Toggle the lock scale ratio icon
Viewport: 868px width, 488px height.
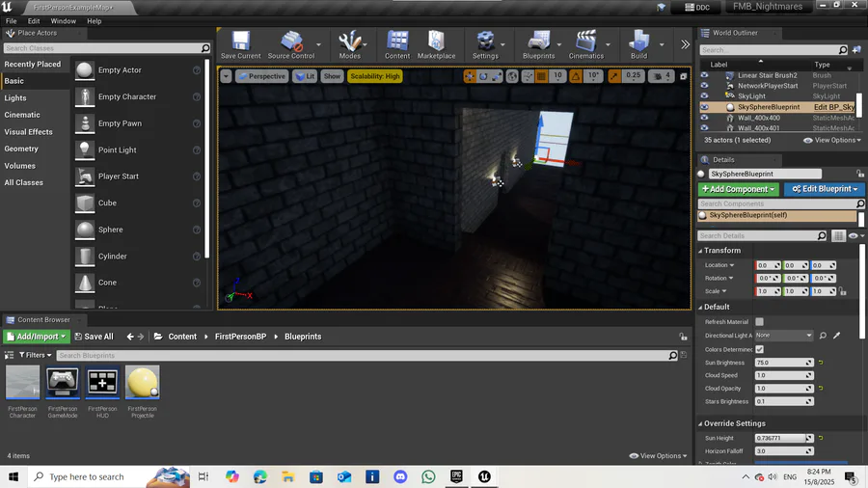(x=843, y=291)
